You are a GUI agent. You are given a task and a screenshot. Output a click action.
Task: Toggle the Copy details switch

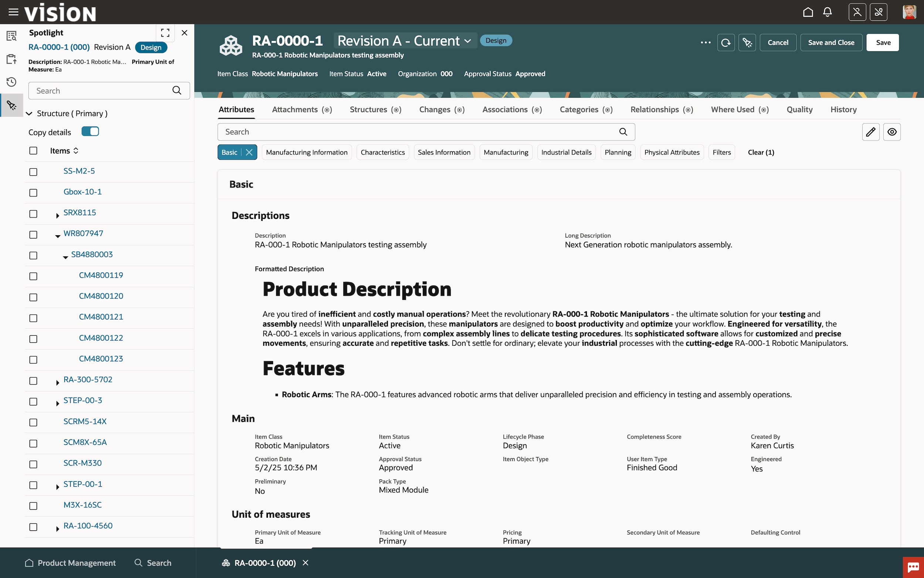pyautogui.click(x=91, y=132)
